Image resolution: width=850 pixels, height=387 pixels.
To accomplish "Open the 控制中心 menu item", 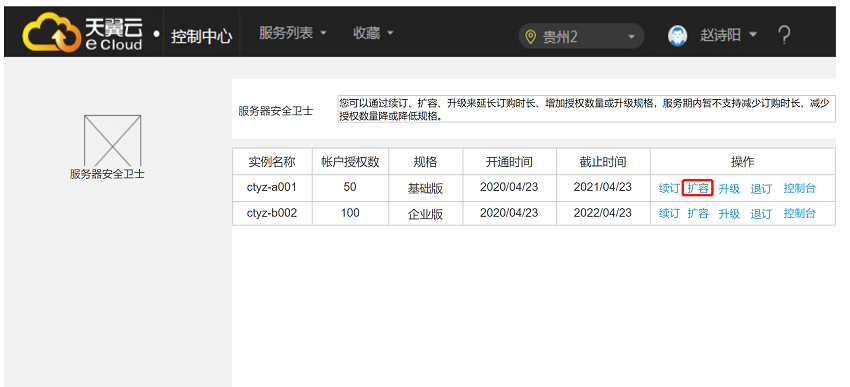I will pos(202,36).
